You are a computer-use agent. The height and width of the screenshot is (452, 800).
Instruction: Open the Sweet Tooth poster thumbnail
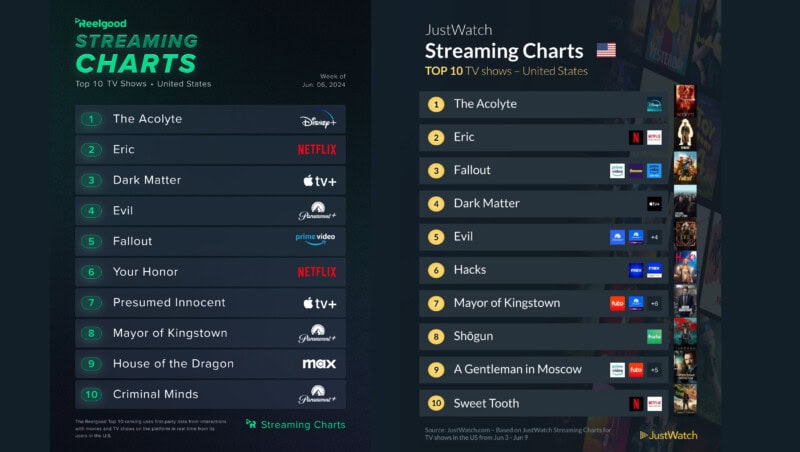coord(685,398)
